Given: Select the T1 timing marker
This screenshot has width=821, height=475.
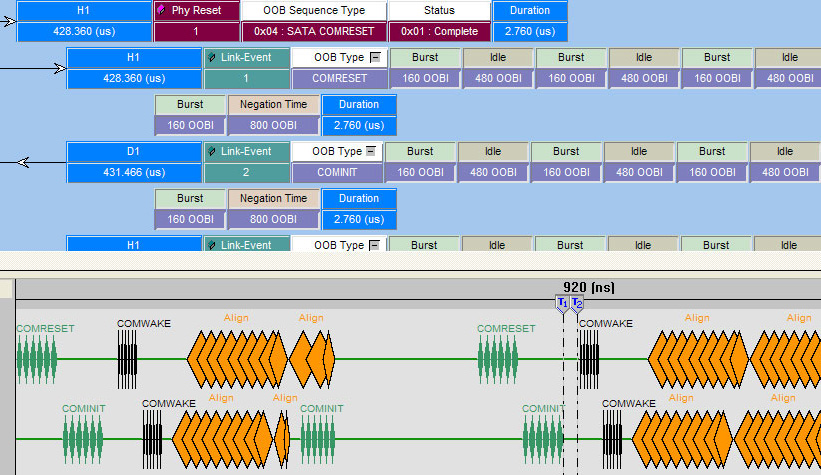Looking at the screenshot, I should coord(562,304).
